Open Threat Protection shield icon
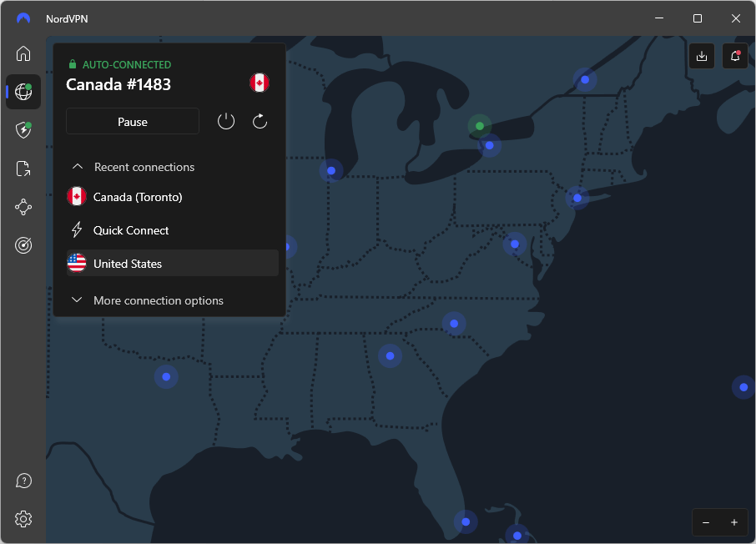 pos(23,129)
